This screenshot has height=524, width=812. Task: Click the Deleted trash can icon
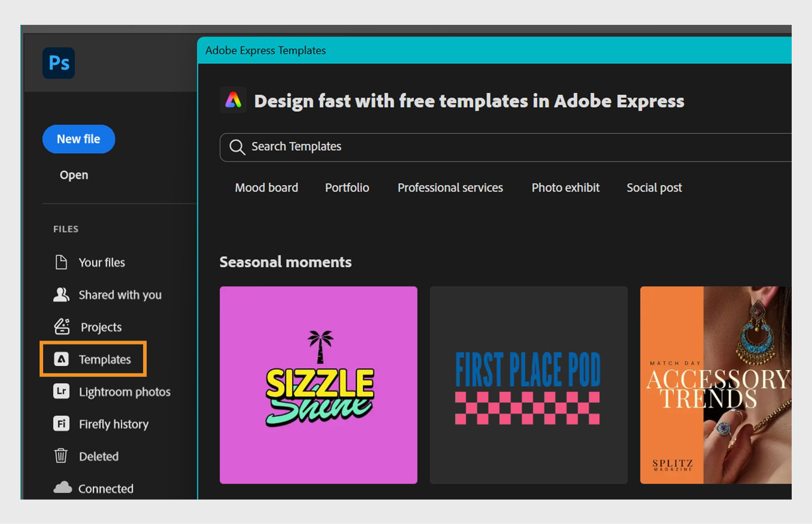61,456
